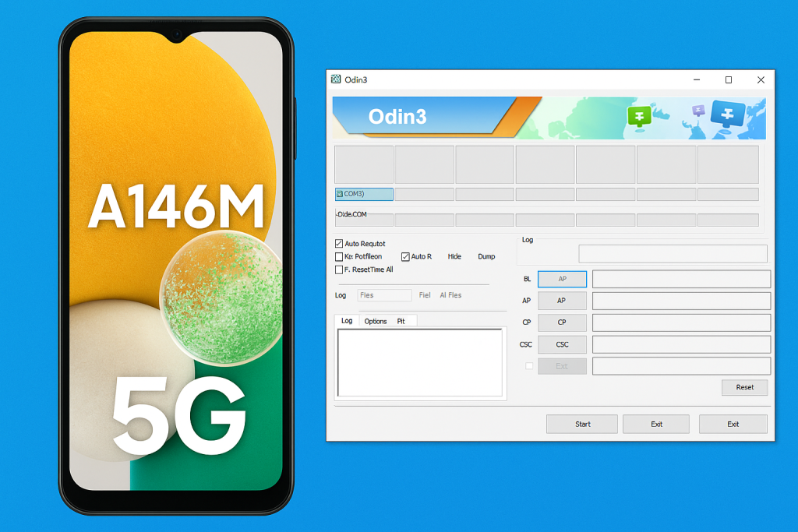This screenshot has height=532, width=798.
Task: Click the Odin3 icon in the title bar
Action: [337, 79]
